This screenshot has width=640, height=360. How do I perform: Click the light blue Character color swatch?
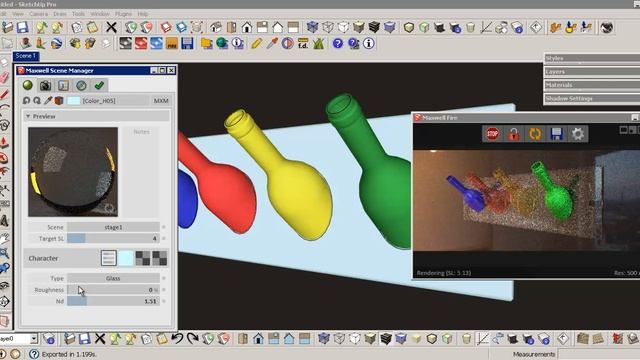click(x=126, y=258)
